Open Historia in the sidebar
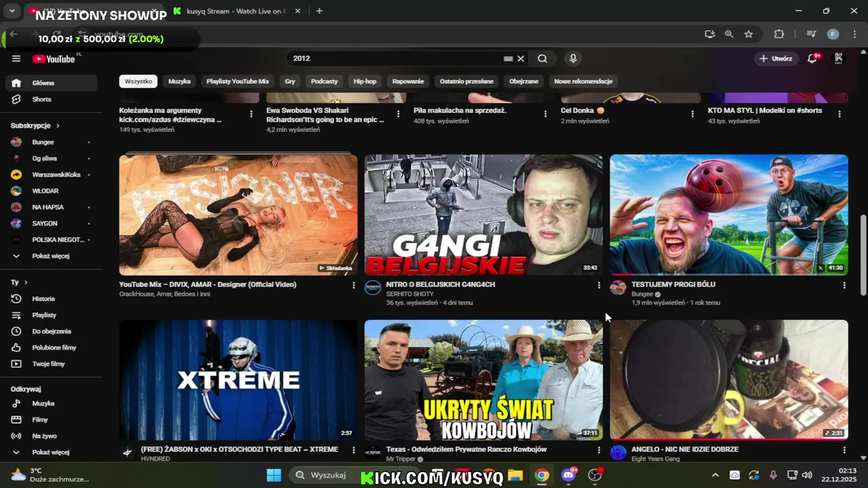This screenshot has height=488, width=868. tap(52, 299)
